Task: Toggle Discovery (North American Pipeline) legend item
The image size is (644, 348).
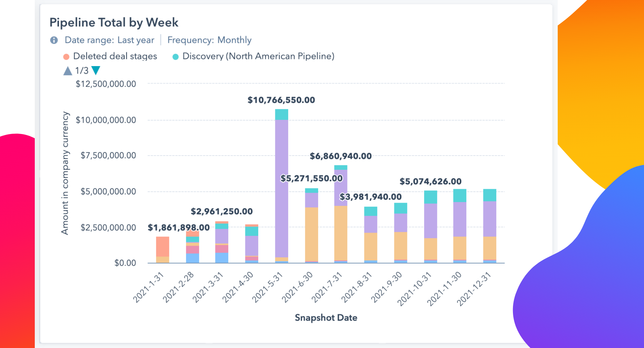Action: tap(258, 56)
